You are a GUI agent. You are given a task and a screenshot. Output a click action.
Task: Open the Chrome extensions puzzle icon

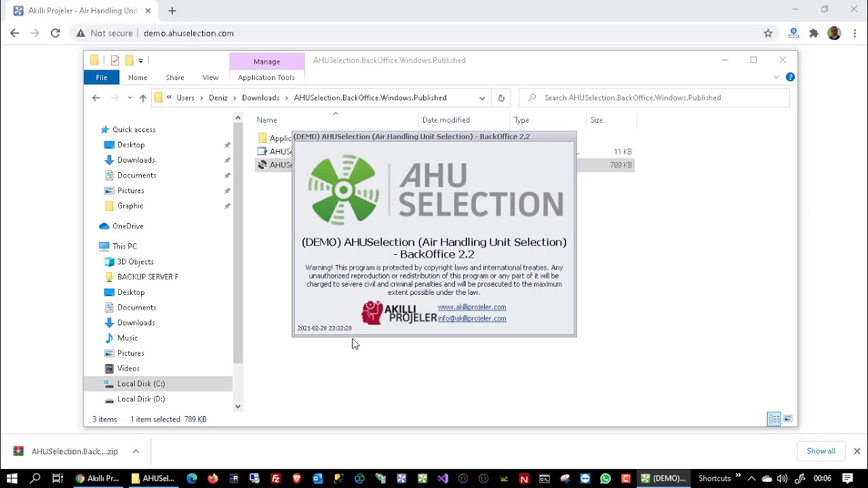(814, 33)
